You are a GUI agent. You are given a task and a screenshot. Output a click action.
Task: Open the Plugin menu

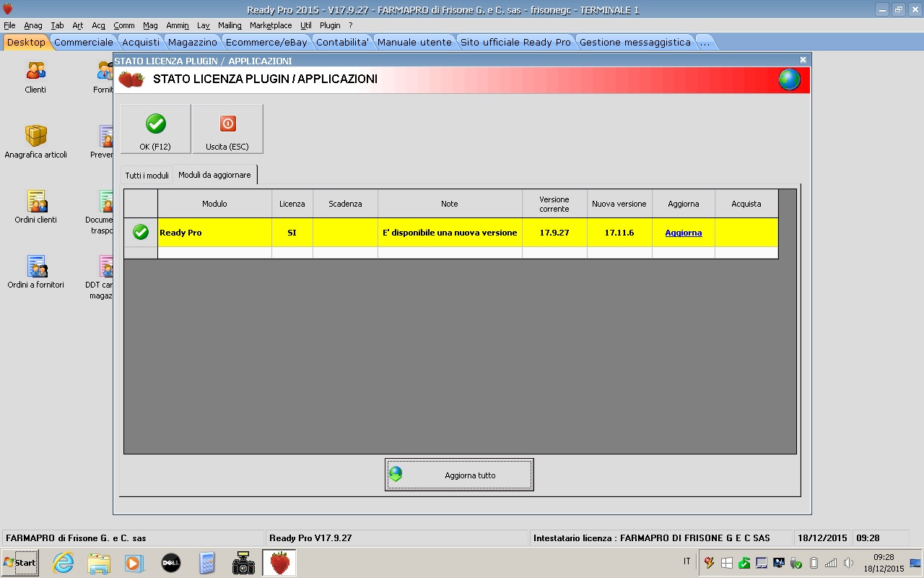pyautogui.click(x=330, y=25)
